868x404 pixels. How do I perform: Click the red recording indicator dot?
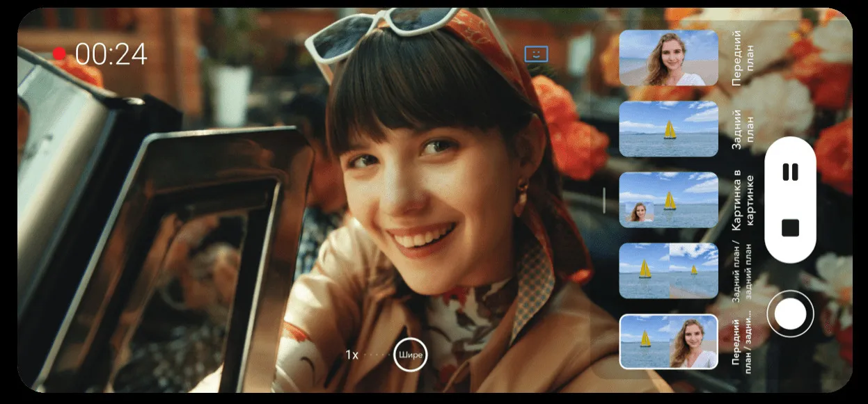coord(59,54)
